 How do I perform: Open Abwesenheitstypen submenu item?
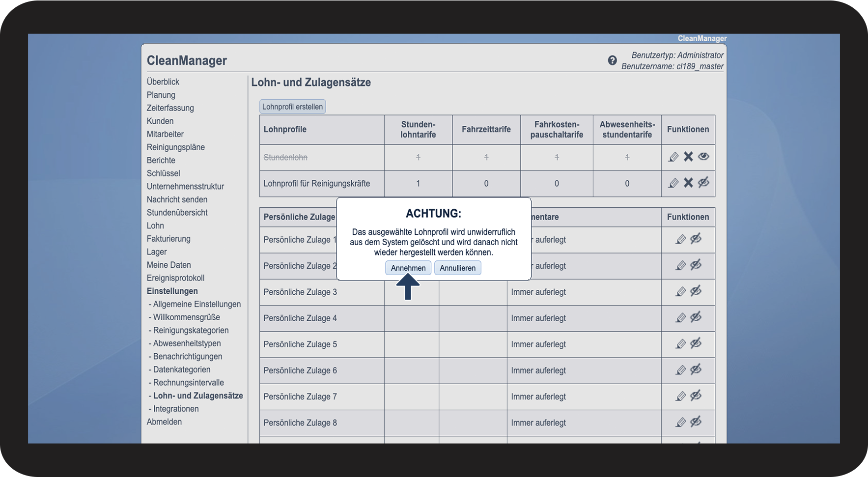(x=187, y=343)
